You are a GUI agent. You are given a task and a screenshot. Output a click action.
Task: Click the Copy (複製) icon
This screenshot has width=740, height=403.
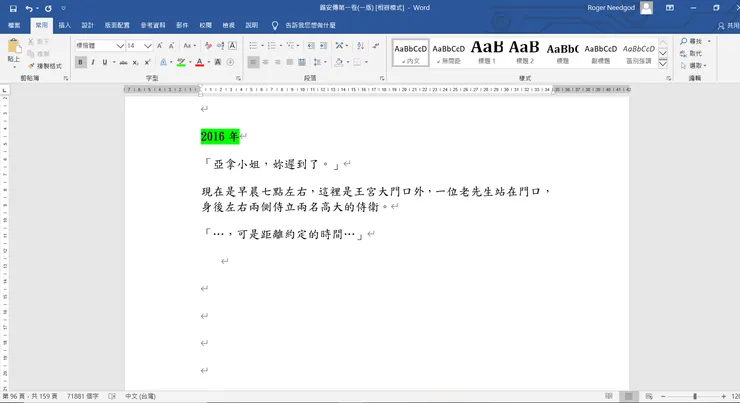coord(31,53)
